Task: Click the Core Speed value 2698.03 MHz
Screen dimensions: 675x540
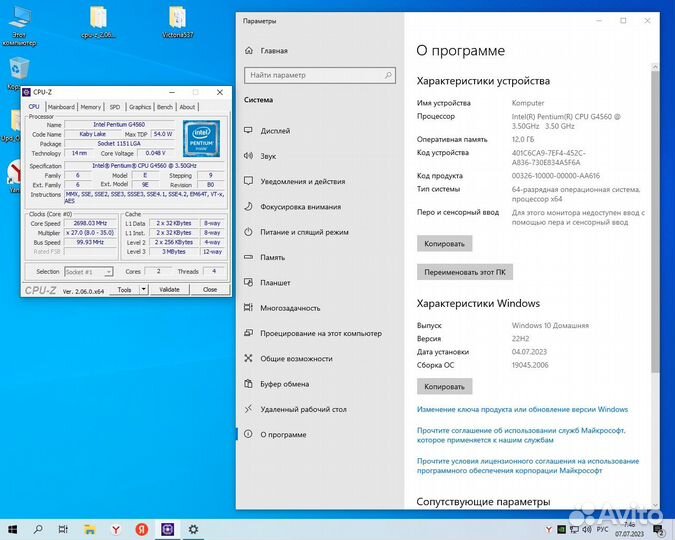Action: pos(90,223)
